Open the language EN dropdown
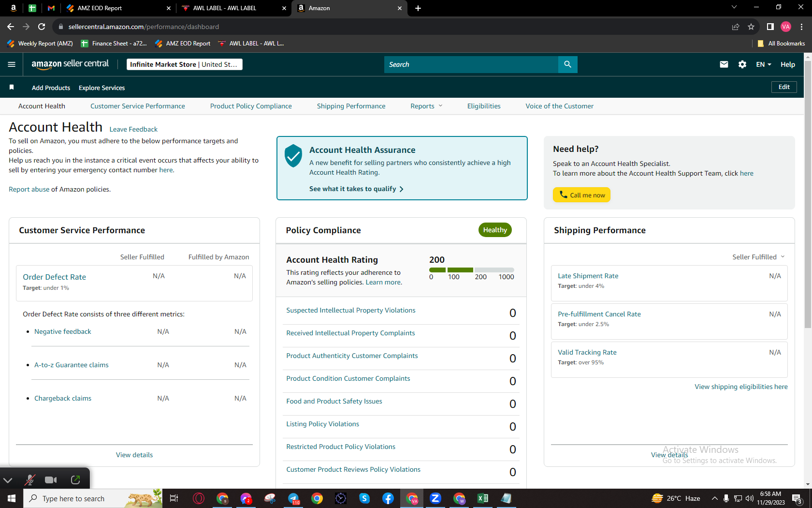The image size is (812, 508). click(x=764, y=64)
